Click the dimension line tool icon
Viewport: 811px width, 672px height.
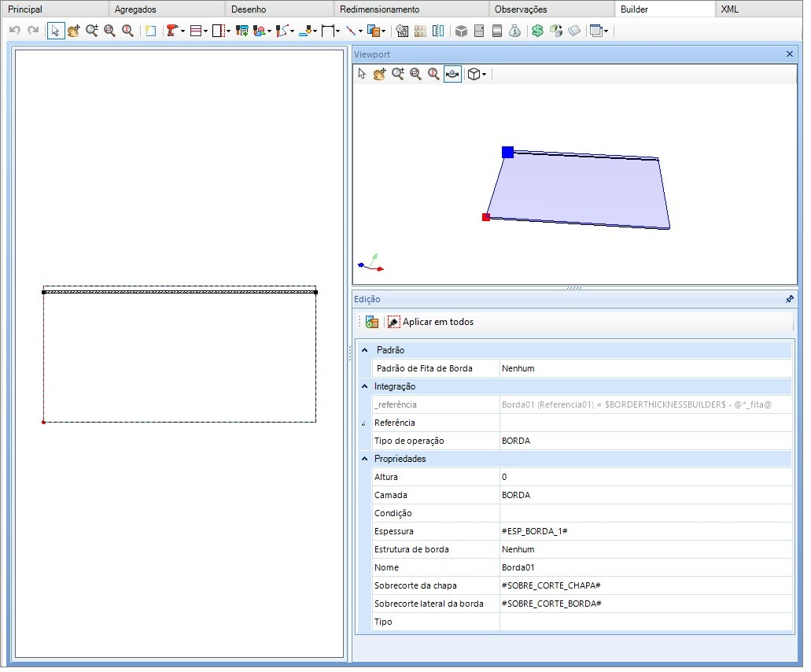point(328,31)
